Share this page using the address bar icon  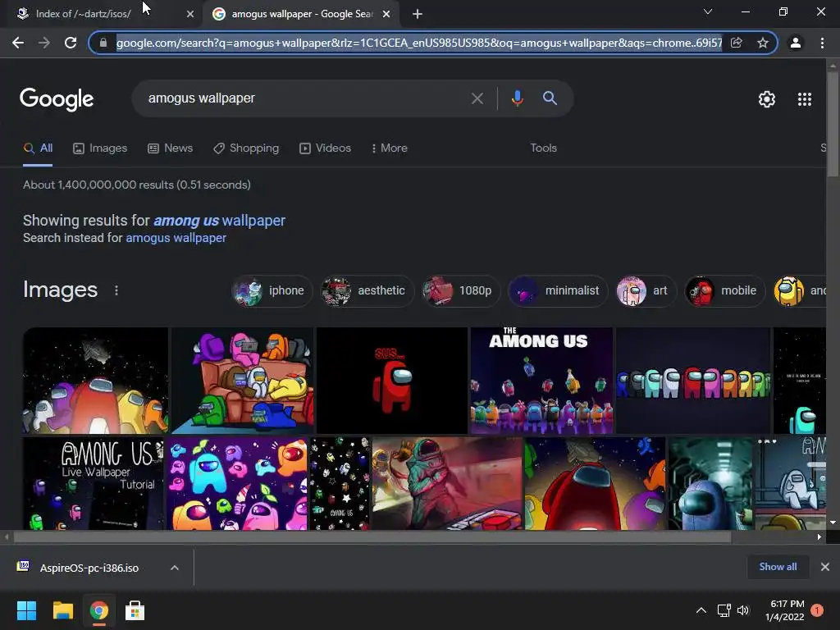737,43
